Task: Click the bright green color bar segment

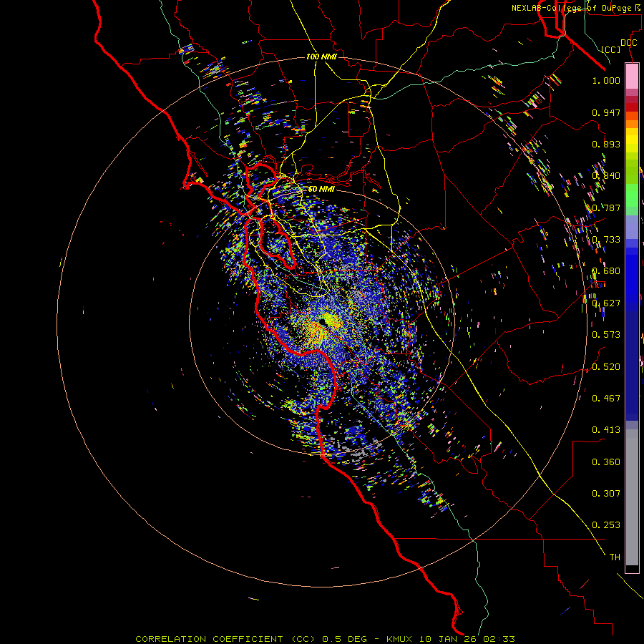Action: (632, 195)
